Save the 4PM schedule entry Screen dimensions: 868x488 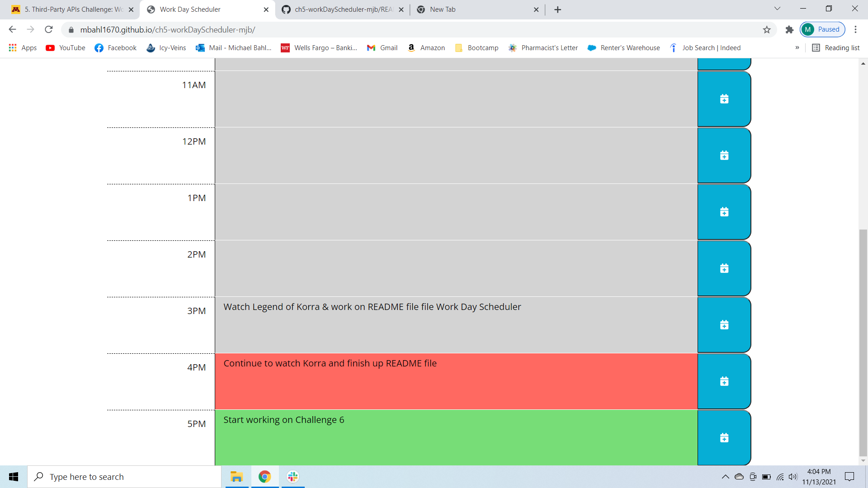724,381
